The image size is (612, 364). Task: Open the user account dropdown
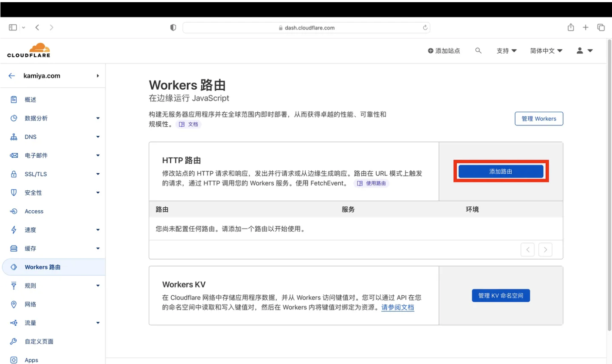click(x=585, y=51)
